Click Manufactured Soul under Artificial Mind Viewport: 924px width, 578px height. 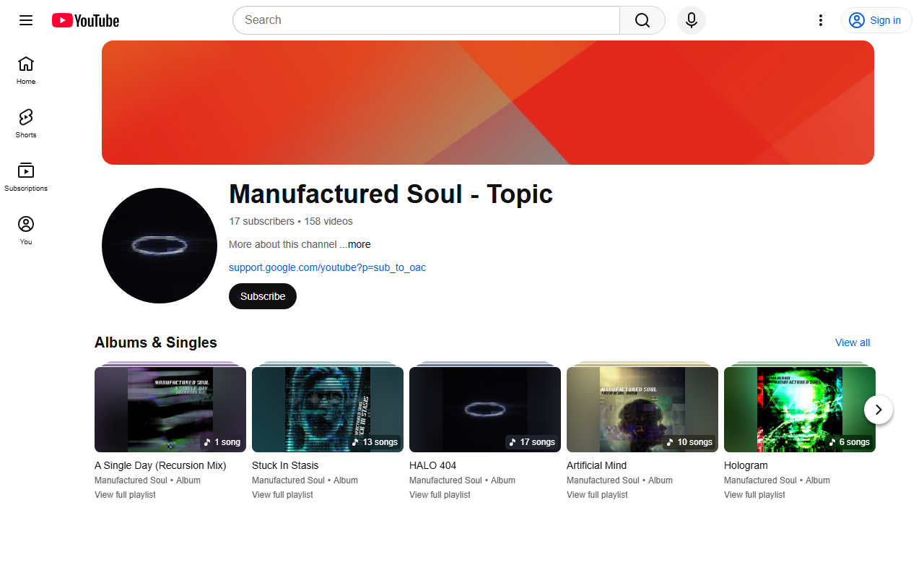tap(603, 480)
